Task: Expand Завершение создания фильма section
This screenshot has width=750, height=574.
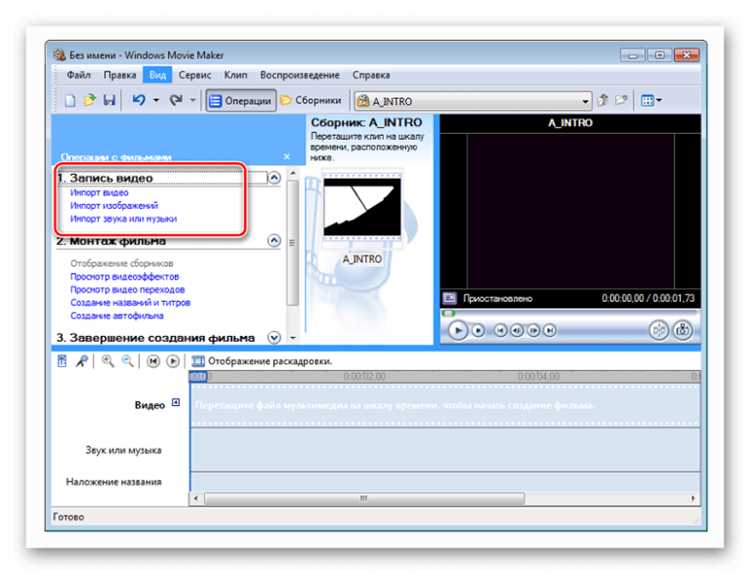Action: (274, 338)
